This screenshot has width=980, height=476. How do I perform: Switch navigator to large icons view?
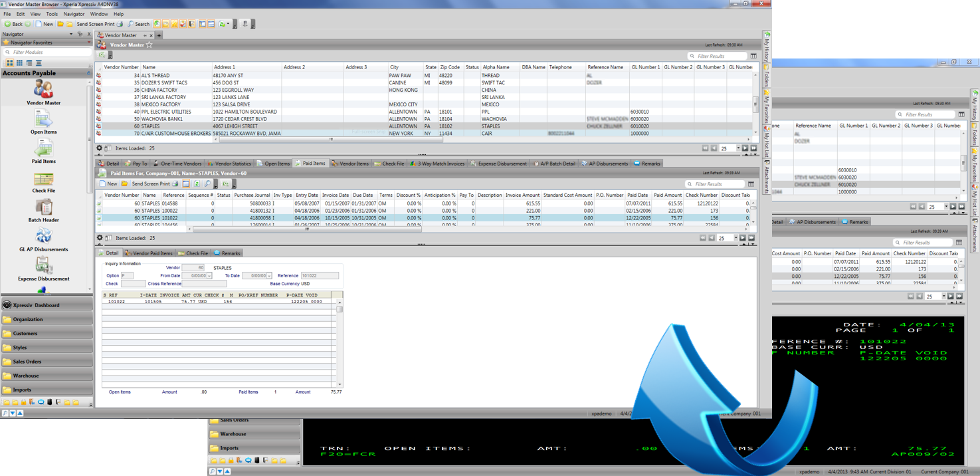coord(9,62)
